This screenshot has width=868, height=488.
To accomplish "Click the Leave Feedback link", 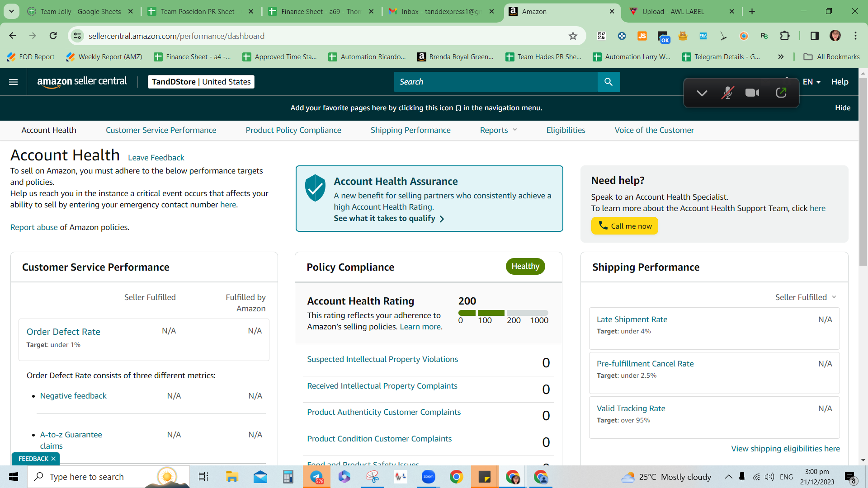I will (156, 158).
